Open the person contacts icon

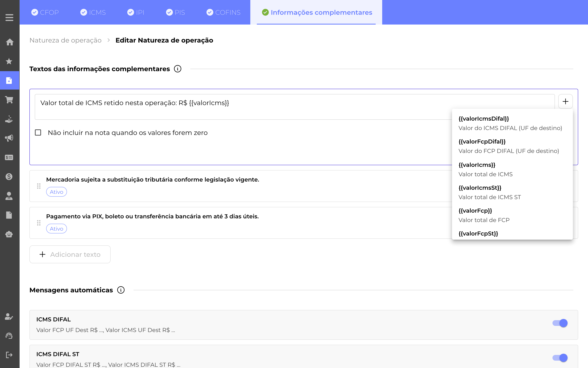9,196
